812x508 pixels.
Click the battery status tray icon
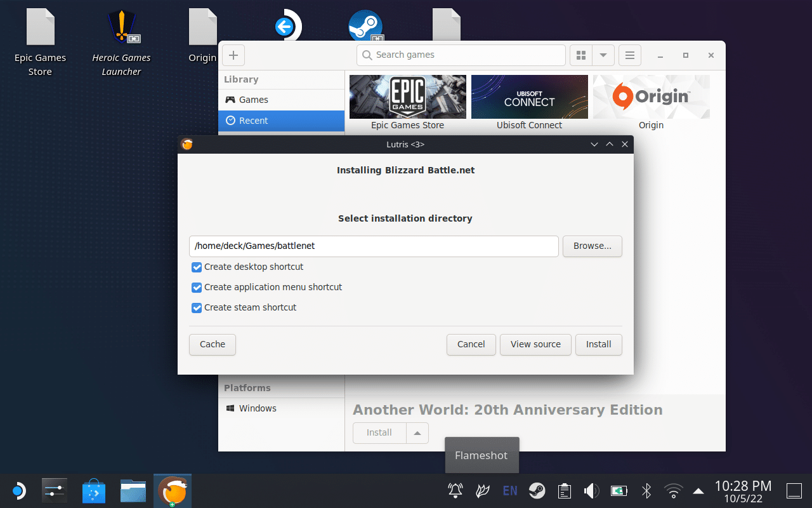click(619, 491)
